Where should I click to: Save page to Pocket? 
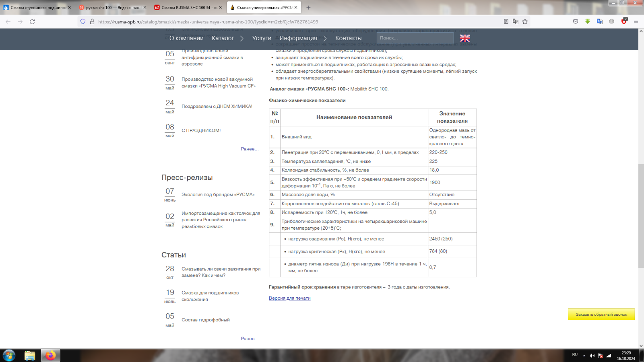(576, 22)
